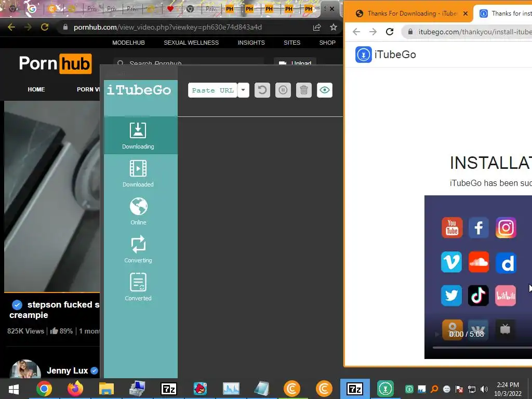
Task: Click the volume speaker icon in system tray
Action: click(484, 389)
